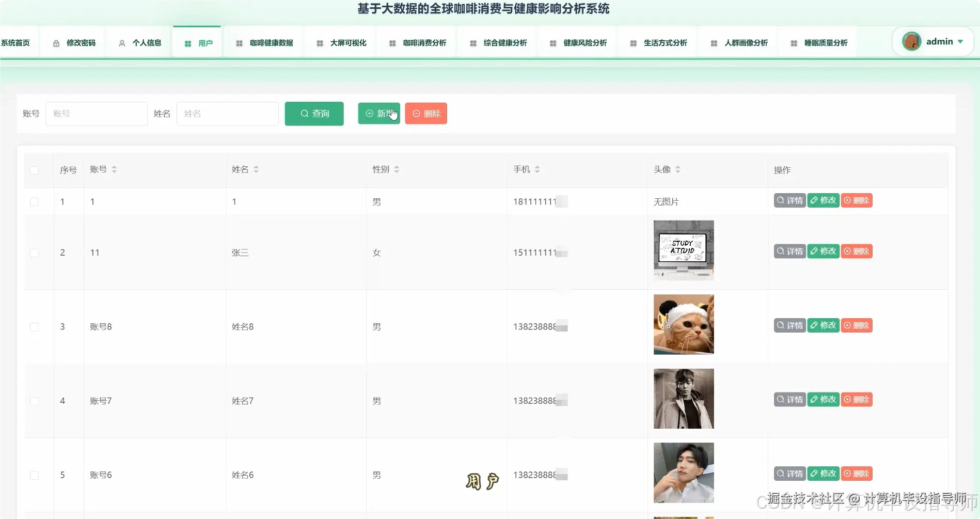Click the person icon next to 个人信息
This screenshot has height=519, width=980.
tap(121, 43)
